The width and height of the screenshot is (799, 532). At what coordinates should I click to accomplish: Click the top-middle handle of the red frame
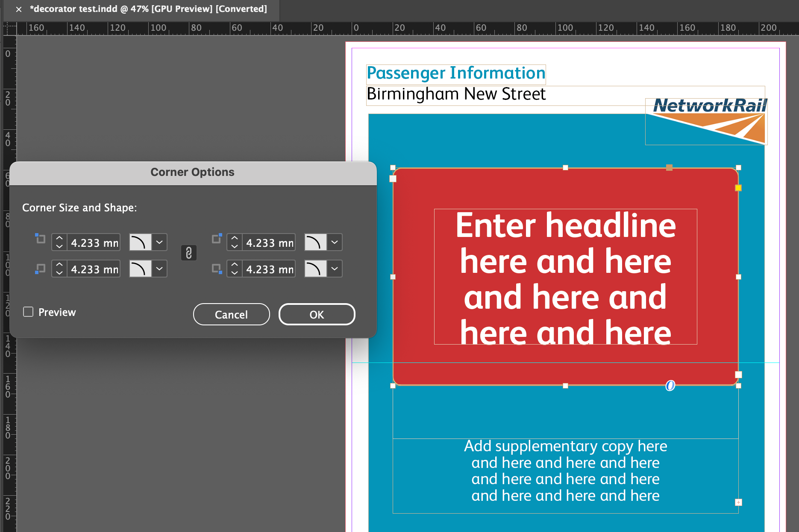[565, 168]
